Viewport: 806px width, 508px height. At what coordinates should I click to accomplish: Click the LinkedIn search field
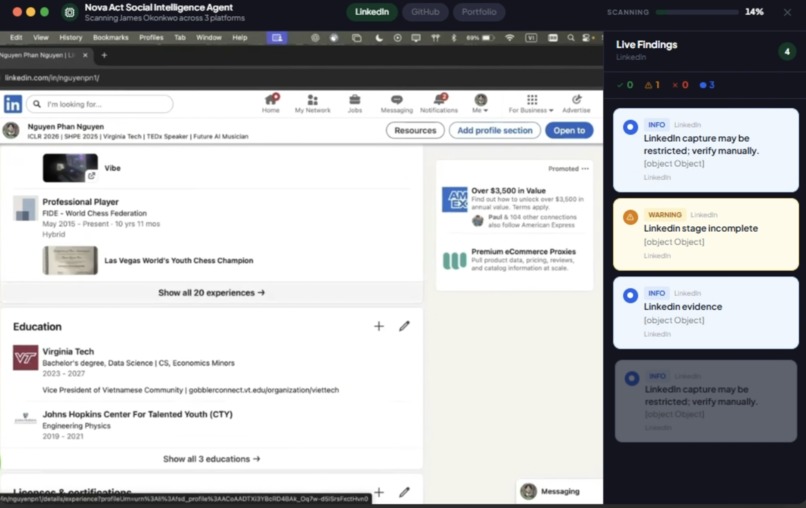(100, 104)
